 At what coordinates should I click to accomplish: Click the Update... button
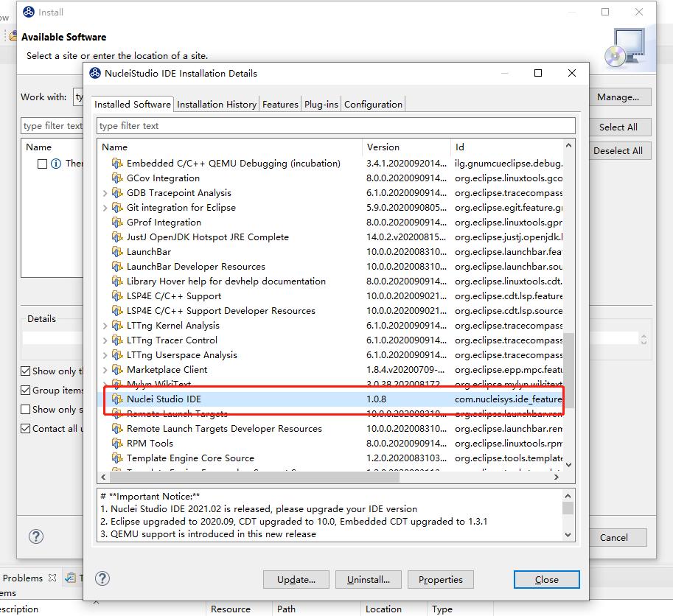click(x=296, y=580)
